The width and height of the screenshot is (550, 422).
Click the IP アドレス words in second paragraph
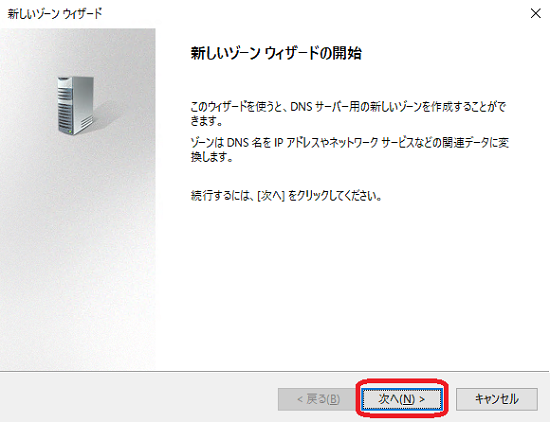point(294,142)
